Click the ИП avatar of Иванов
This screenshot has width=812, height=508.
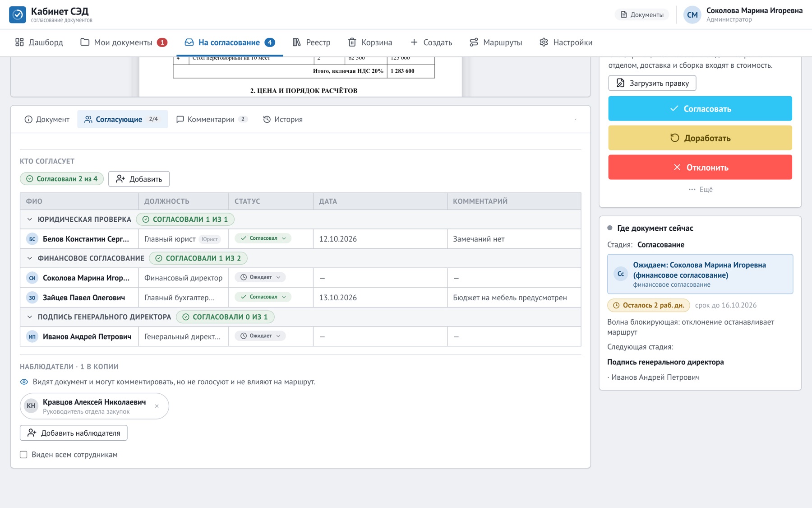click(x=32, y=336)
